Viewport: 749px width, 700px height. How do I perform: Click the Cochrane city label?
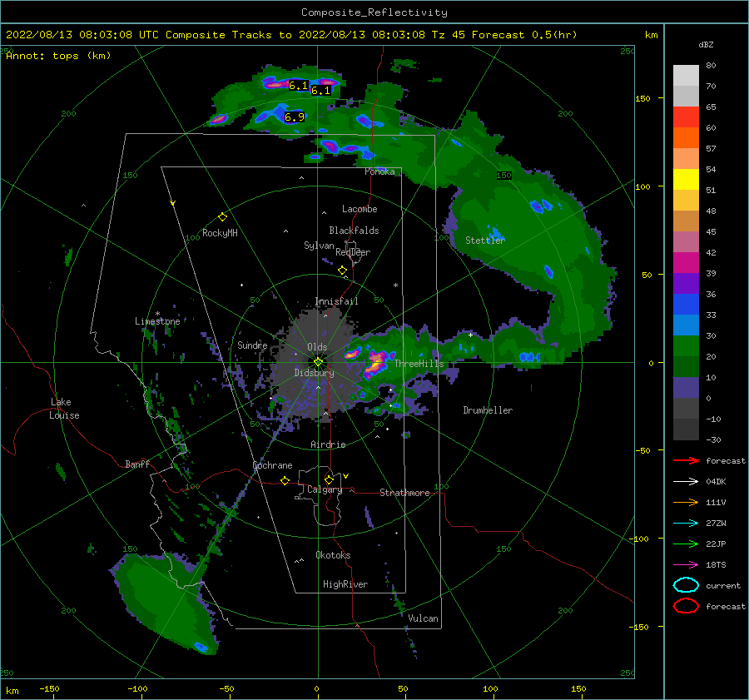click(272, 465)
